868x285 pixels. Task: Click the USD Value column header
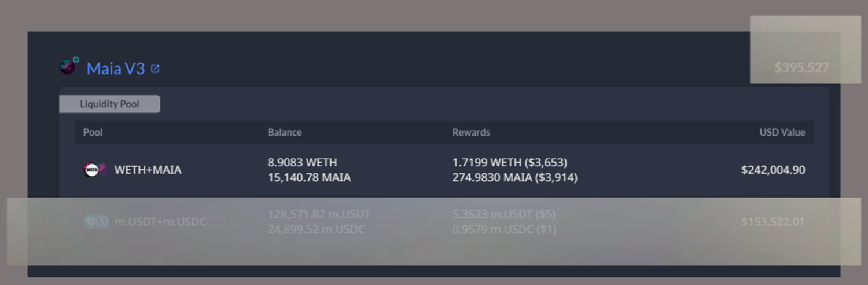pos(782,132)
